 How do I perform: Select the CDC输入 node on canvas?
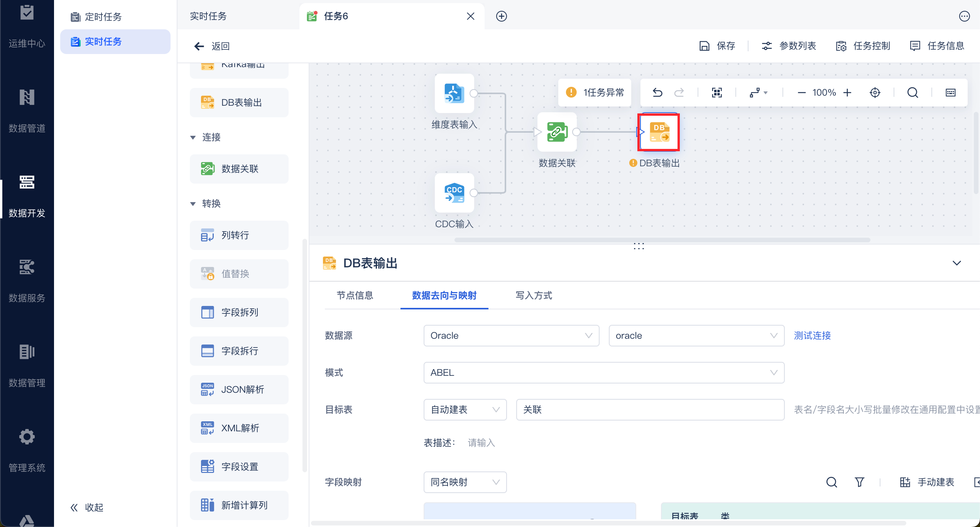[x=454, y=193]
